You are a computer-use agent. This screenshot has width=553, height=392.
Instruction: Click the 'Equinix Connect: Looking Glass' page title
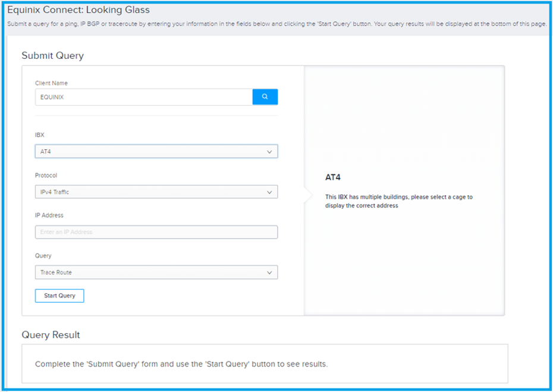(78, 10)
